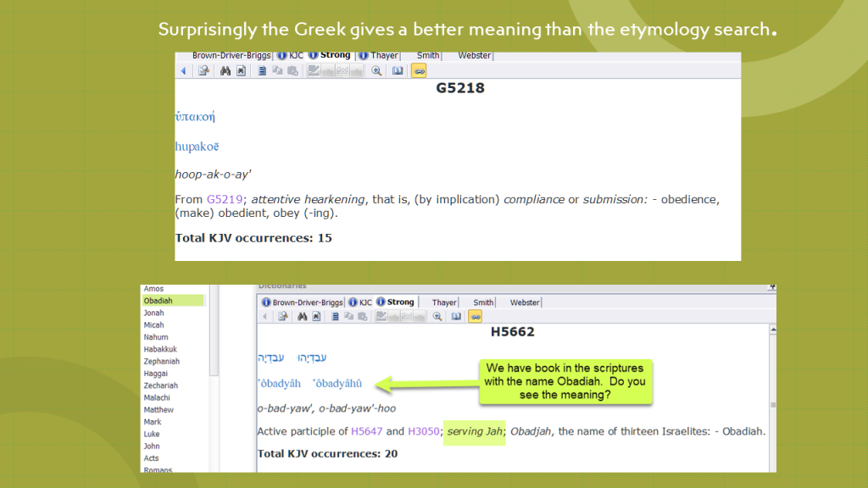
Task: Click blue document icon in the G5218 toolbar
Action: (262, 71)
